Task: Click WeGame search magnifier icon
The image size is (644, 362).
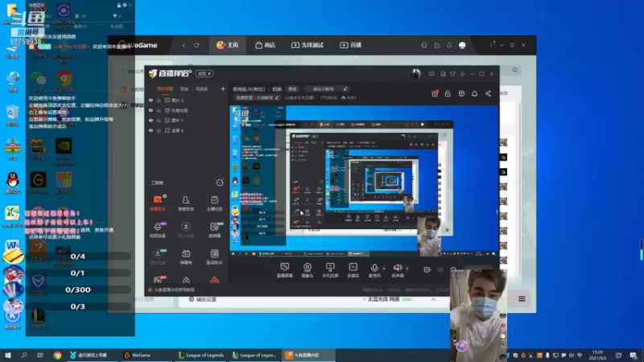Action: point(515,70)
